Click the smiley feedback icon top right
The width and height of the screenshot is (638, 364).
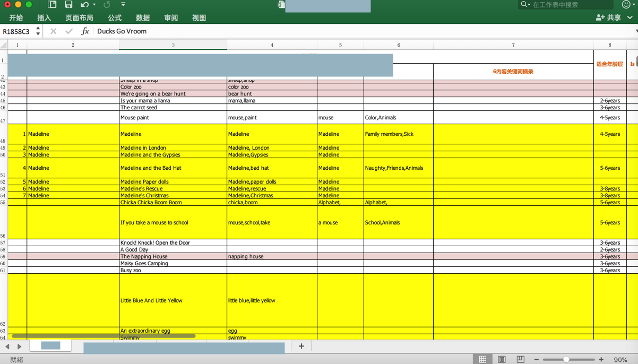click(625, 5)
